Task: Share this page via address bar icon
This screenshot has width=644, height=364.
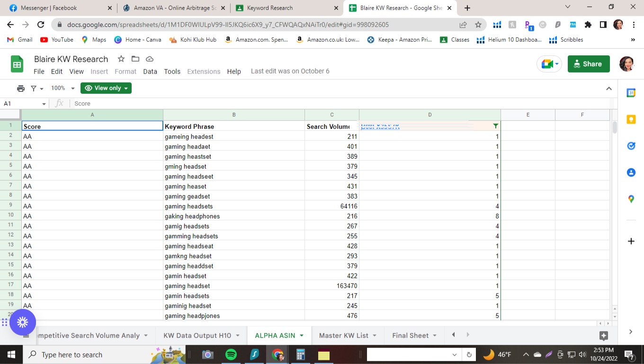Action: click(463, 25)
